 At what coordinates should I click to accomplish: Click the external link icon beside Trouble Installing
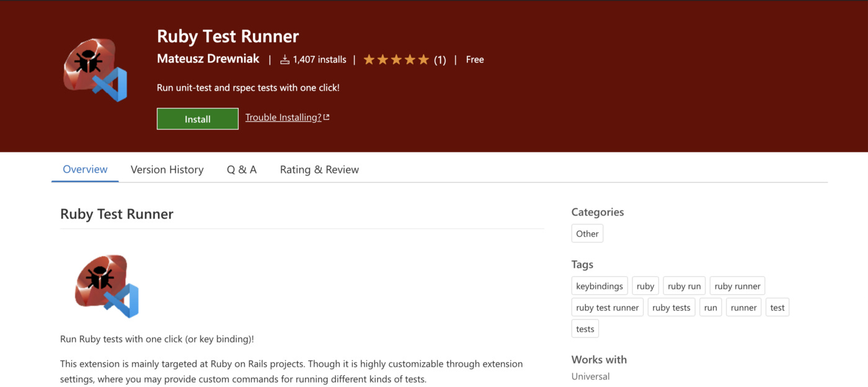(327, 118)
